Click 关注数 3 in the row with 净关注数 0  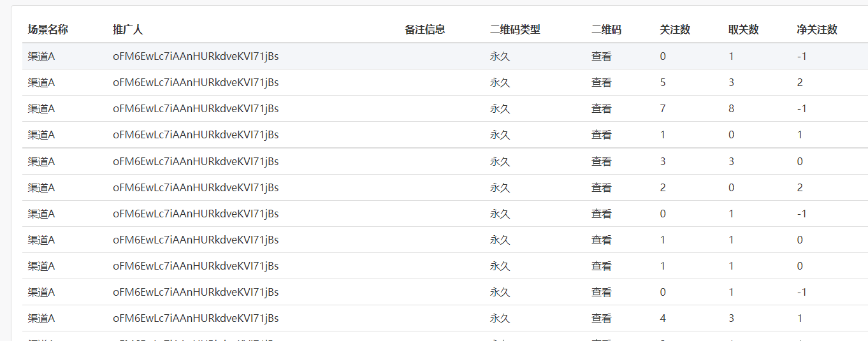tap(663, 161)
